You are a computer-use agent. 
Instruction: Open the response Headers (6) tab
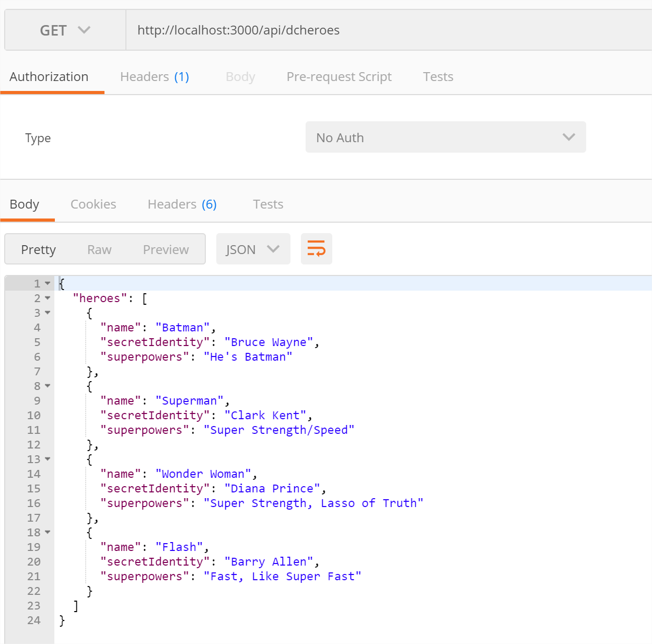(x=182, y=204)
